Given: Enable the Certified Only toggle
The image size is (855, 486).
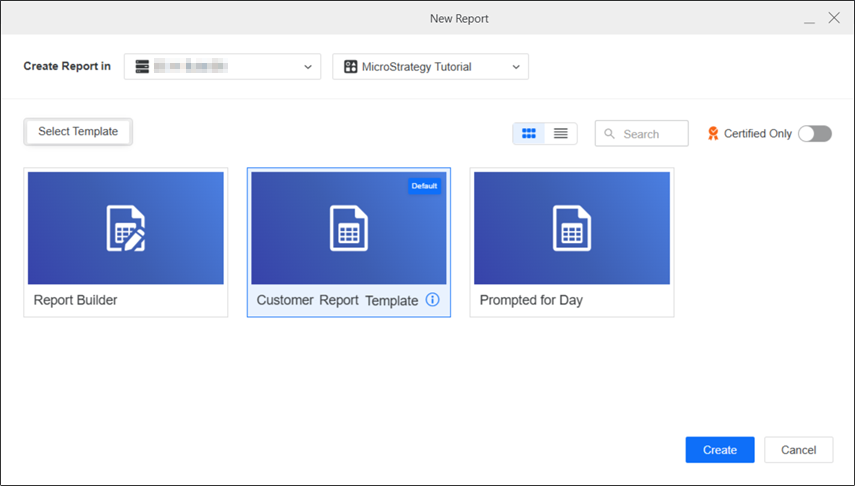Looking at the screenshot, I should point(814,134).
